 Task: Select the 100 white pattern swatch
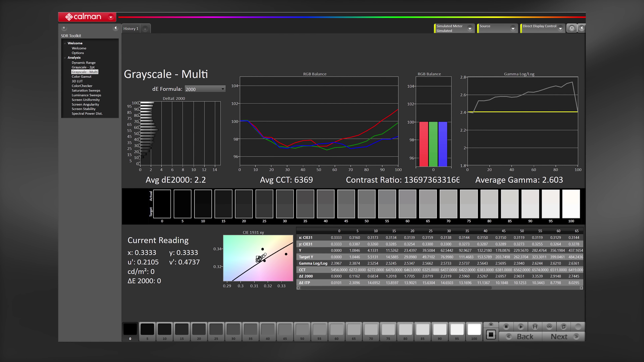(474, 331)
